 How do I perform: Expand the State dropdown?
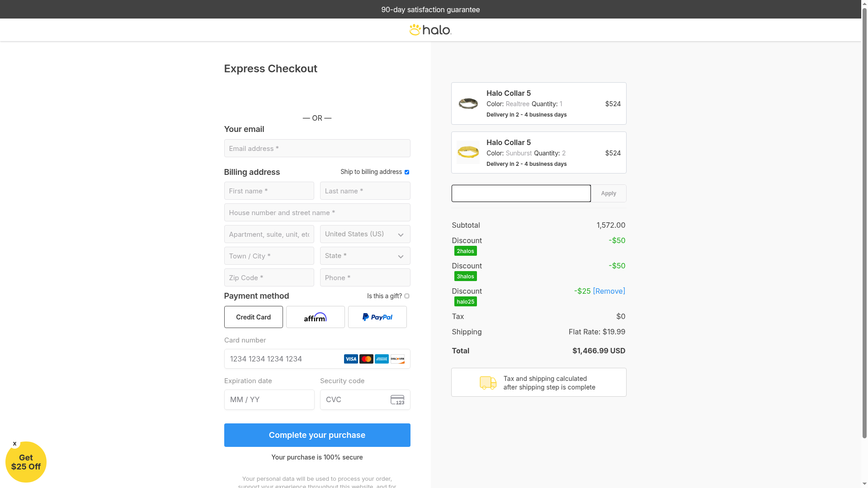[365, 256]
